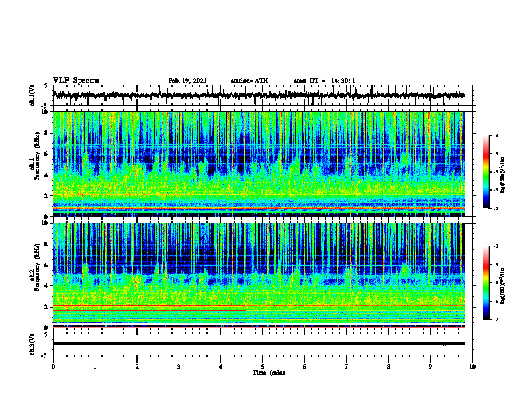Click time axis tick label "0"
Screen dimensions: 532x411
click(53, 367)
